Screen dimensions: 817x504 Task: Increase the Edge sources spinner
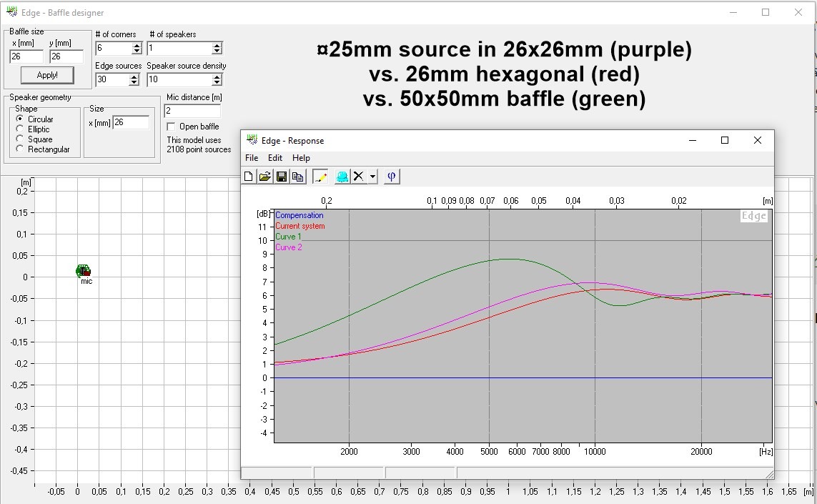[x=134, y=76]
